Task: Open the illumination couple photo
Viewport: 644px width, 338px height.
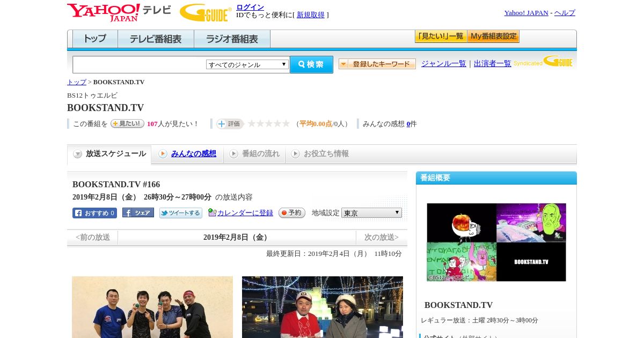Action: pos(323,307)
